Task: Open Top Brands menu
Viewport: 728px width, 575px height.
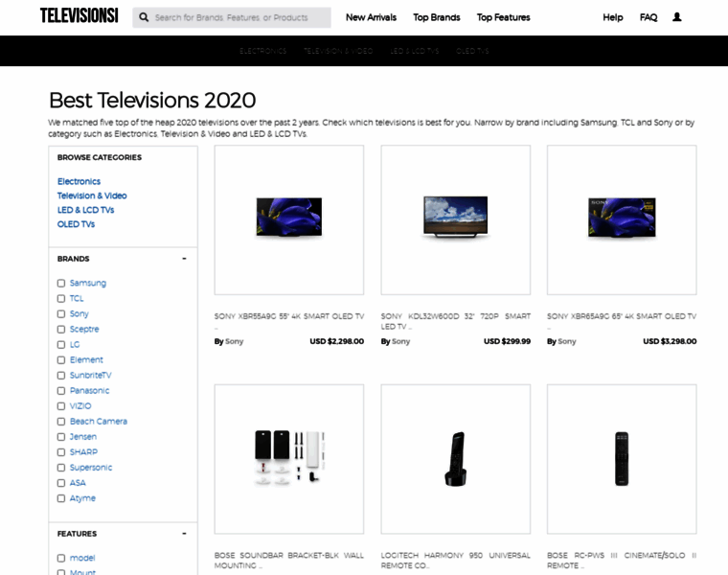Action: pyautogui.click(x=437, y=17)
